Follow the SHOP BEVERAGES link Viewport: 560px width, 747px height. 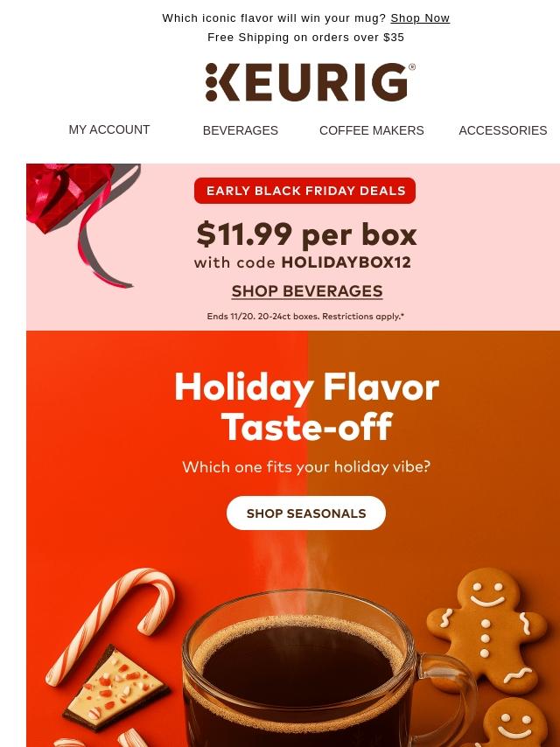(x=307, y=291)
